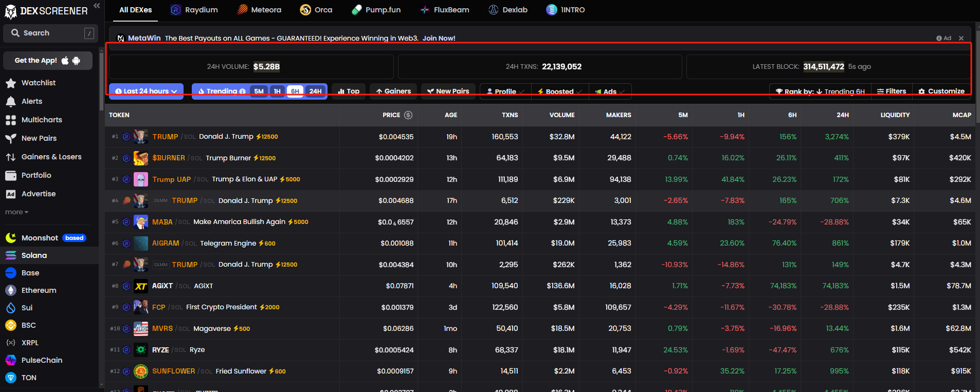This screenshot has width=980, height=392.
Task: Click the Top button
Action: click(x=349, y=91)
